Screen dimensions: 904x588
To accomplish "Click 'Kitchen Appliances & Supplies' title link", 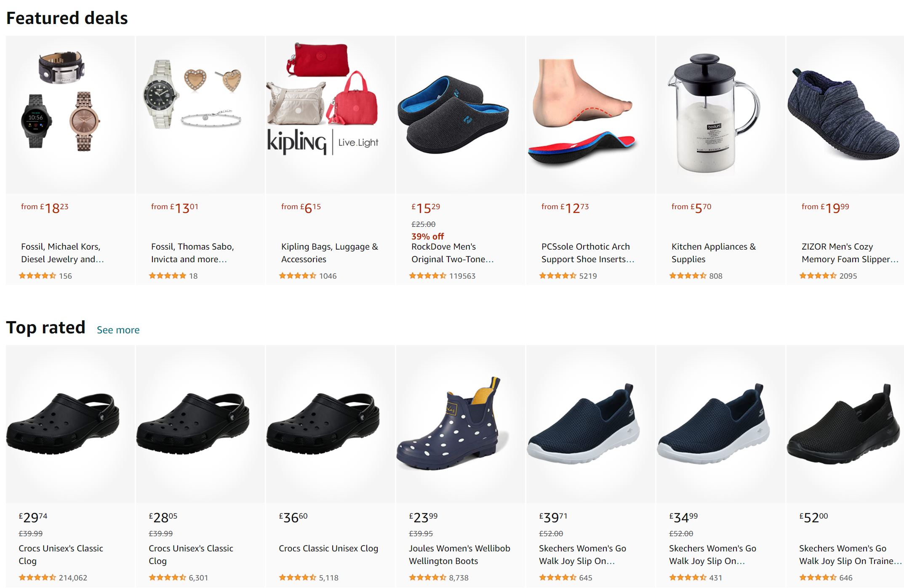I will pyautogui.click(x=714, y=253).
